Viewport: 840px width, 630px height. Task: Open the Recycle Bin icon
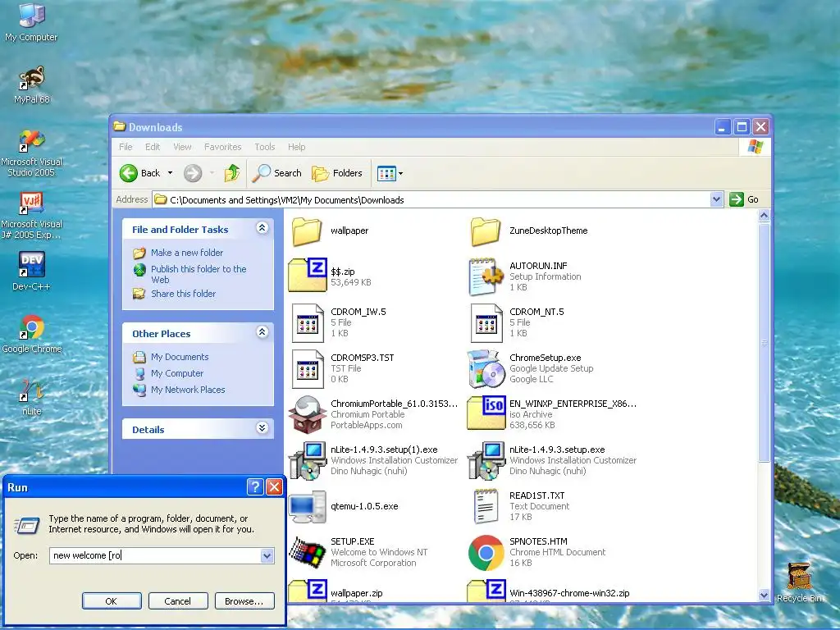[x=799, y=582]
